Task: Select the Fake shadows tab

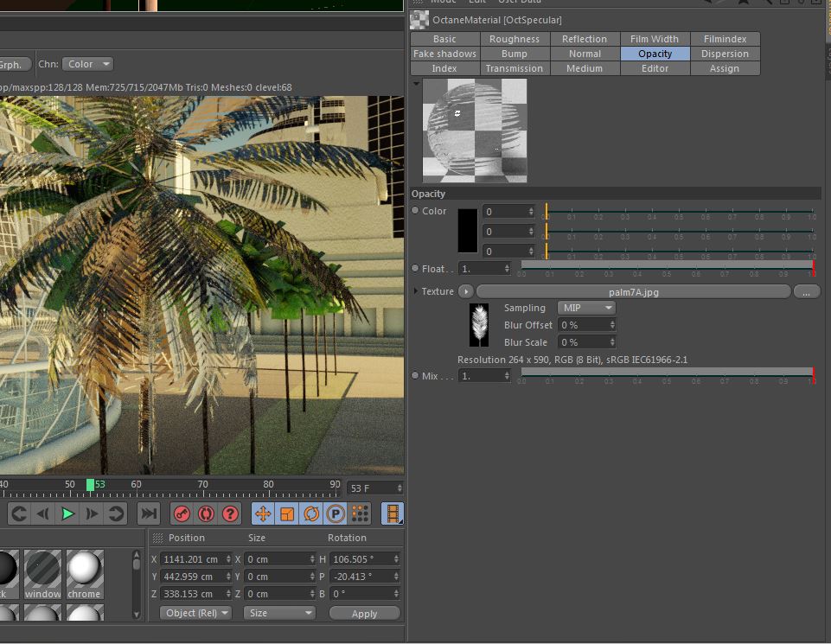Action: click(444, 54)
